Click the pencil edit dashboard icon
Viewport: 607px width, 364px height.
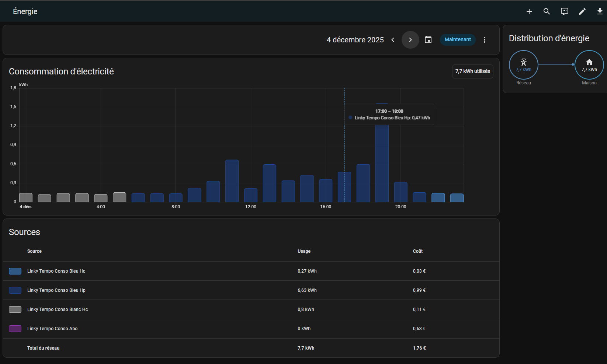[582, 11]
